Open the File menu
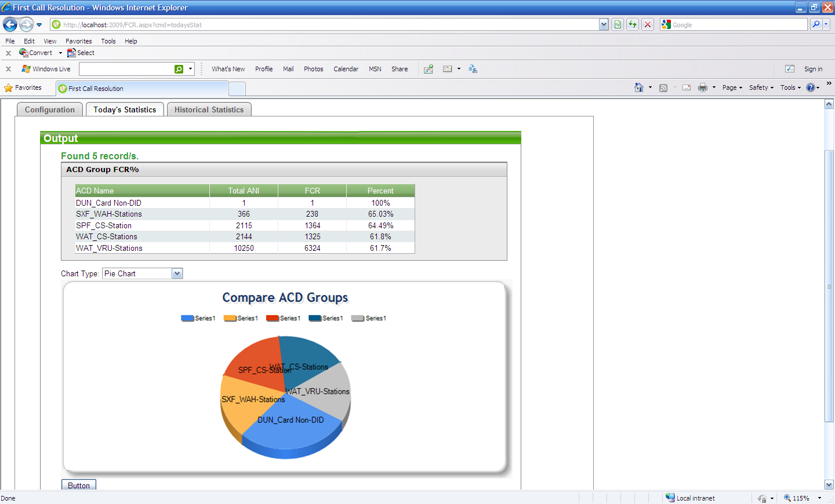The height and width of the screenshot is (504, 835). (x=10, y=41)
